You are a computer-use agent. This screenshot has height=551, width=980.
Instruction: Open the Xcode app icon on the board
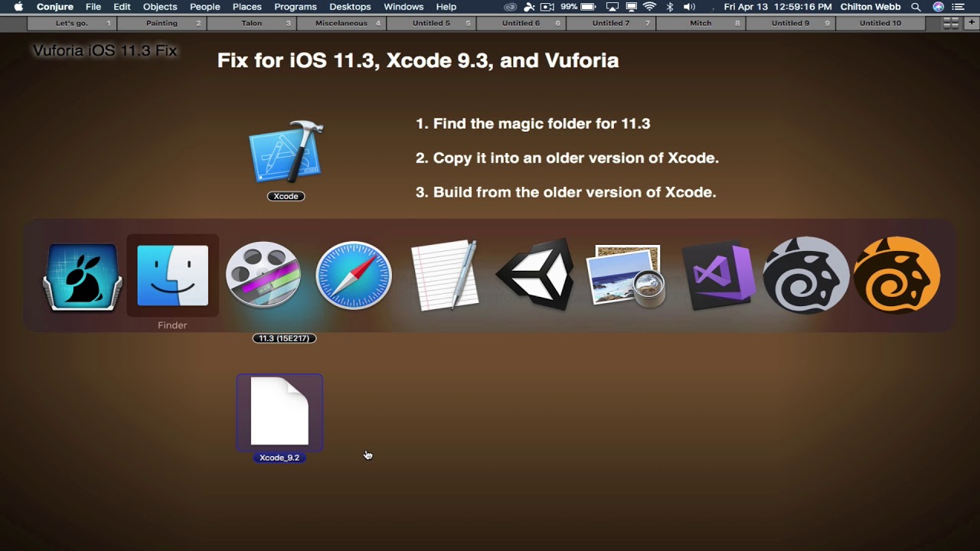click(286, 152)
